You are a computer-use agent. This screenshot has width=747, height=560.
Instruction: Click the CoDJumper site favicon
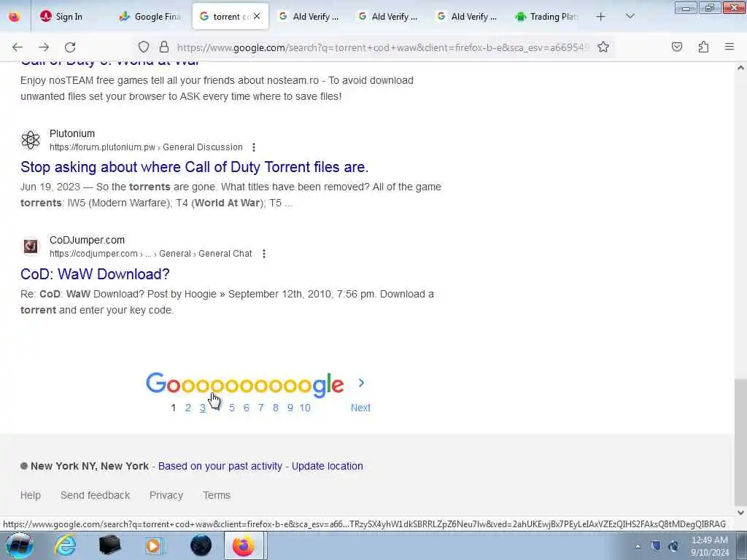click(x=31, y=246)
